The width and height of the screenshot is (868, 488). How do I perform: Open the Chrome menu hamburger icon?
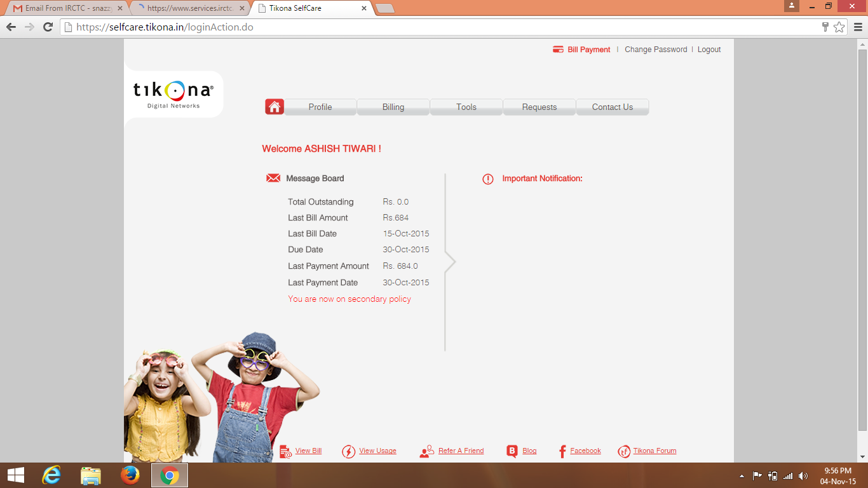857,27
